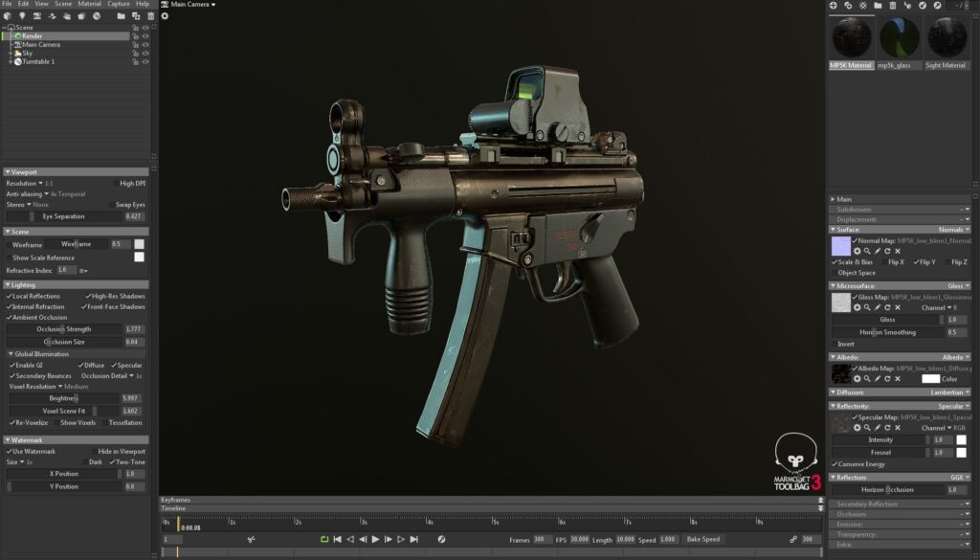Lock the Main Camera object
The height and width of the screenshot is (560, 980).
coord(135,45)
